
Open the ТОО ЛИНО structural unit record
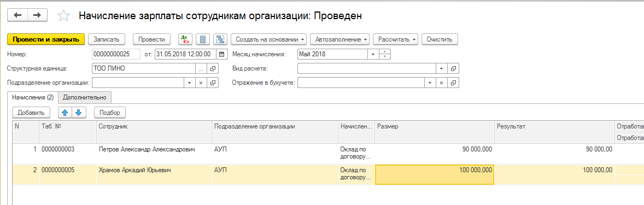click(213, 69)
